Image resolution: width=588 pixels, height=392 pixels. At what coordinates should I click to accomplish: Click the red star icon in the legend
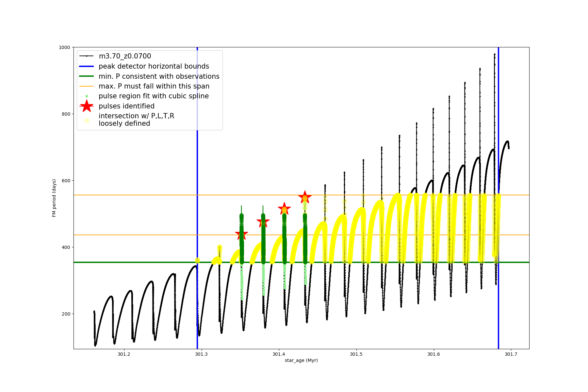tap(87, 106)
